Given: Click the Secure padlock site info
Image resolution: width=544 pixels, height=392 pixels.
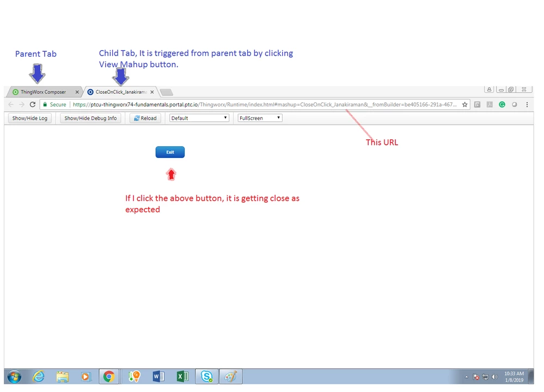Looking at the screenshot, I should (x=54, y=105).
